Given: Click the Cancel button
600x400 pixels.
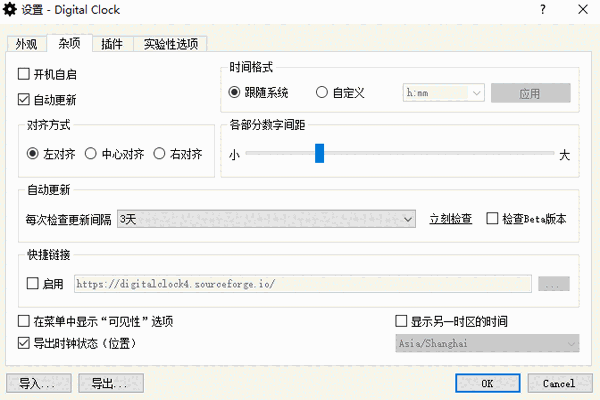Looking at the screenshot, I should tap(560, 383).
